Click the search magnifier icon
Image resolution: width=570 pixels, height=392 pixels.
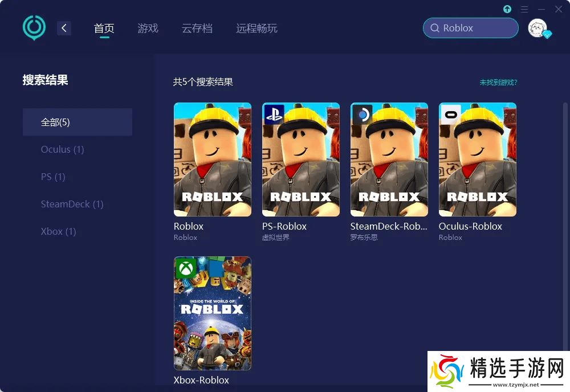click(435, 28)
